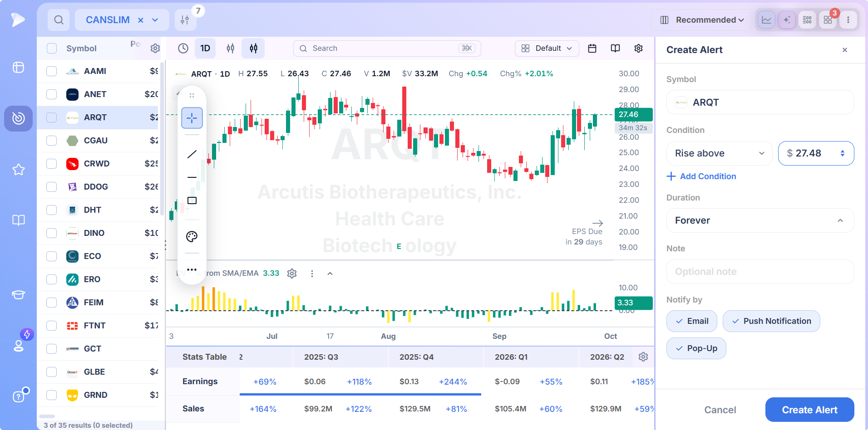Open the vertical dots menu top right
868x430 pixels.
coord(848,20)
